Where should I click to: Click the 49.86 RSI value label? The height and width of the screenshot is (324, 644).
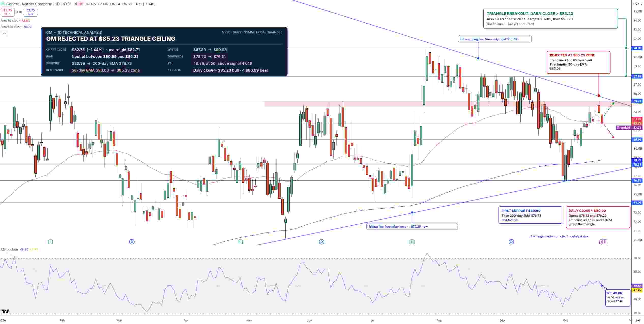pyautogui.click(x=637, y=286)
